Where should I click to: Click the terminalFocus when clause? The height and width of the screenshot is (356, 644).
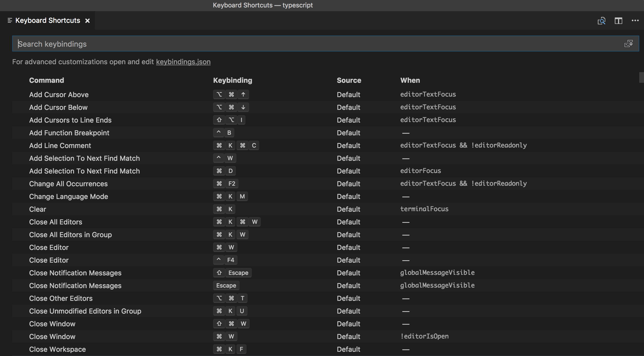click(424, 209)
